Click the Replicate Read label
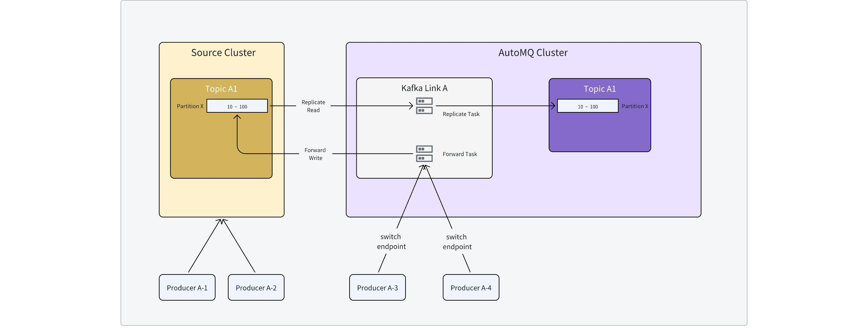This screenshot has height=334, width=868. (x=313, y=106)
